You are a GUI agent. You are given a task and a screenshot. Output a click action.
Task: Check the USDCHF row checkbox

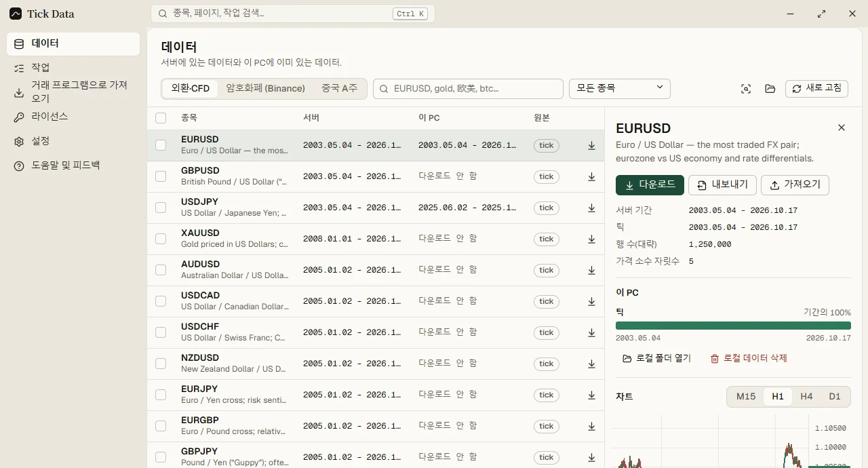coord(161,332)
